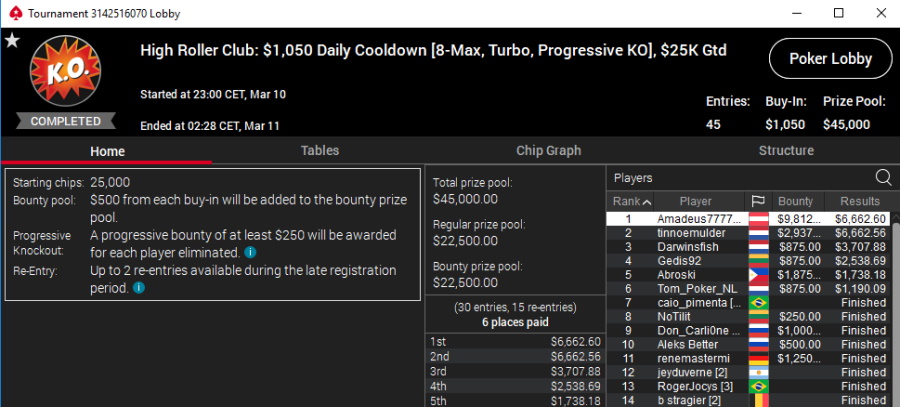Maximize the tournament lobby window

[x=839, y=13]
